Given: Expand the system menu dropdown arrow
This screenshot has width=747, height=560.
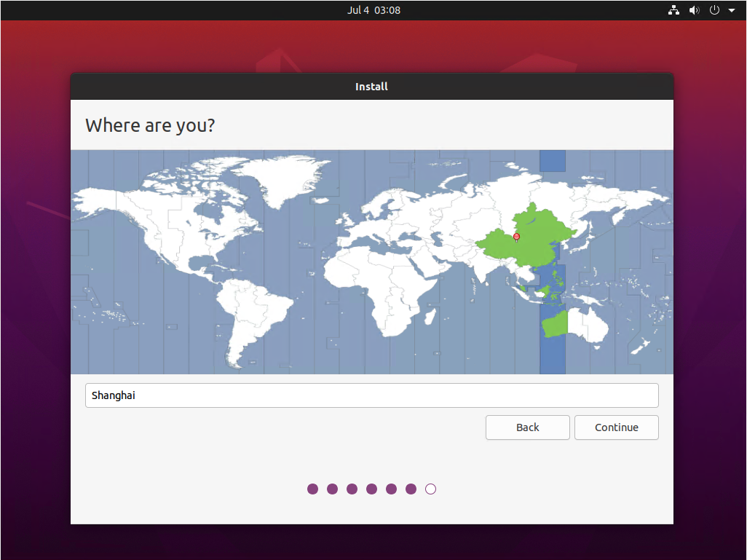Looking at the screenshot, I should (x=731, y=10).
